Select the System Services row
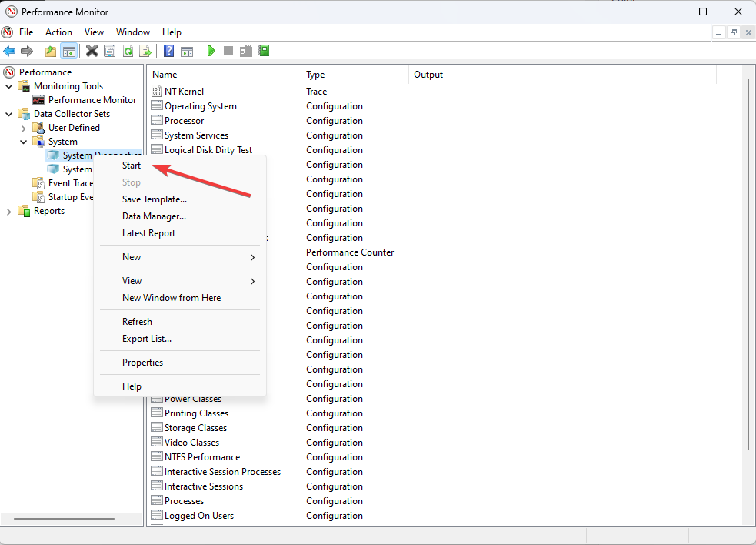 click(196, 135)
